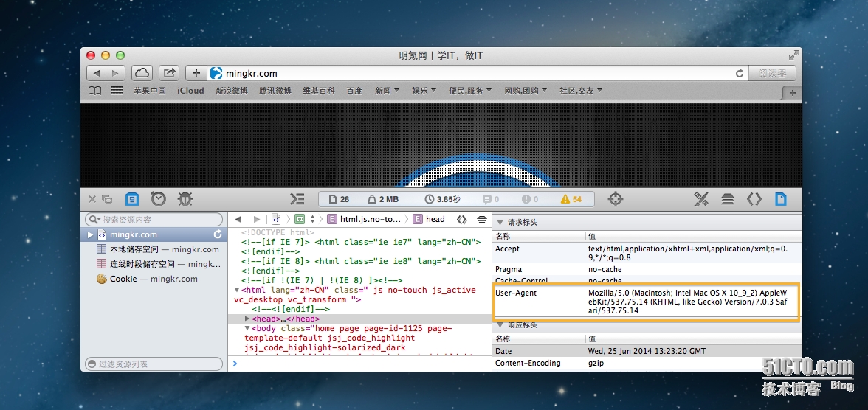Open iCloud Tabs cloud button

pyautogui.click(x=142, y=73)
